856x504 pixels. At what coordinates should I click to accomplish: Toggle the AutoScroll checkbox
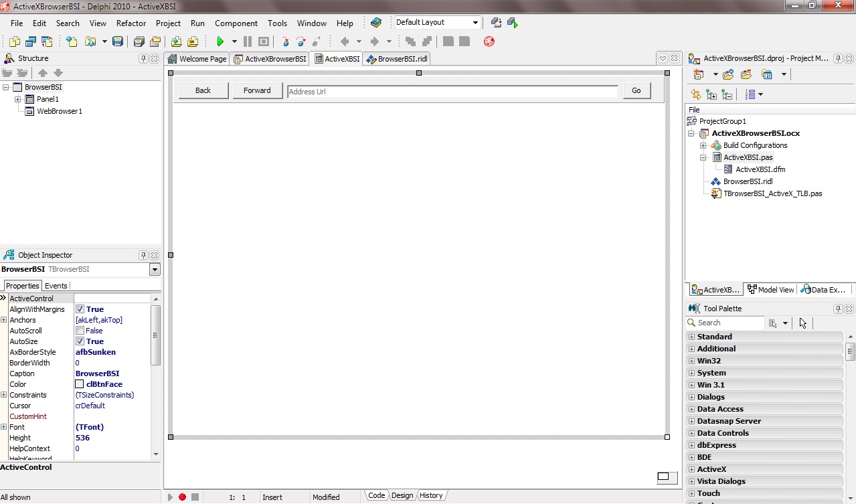click(x=80, y=331)
